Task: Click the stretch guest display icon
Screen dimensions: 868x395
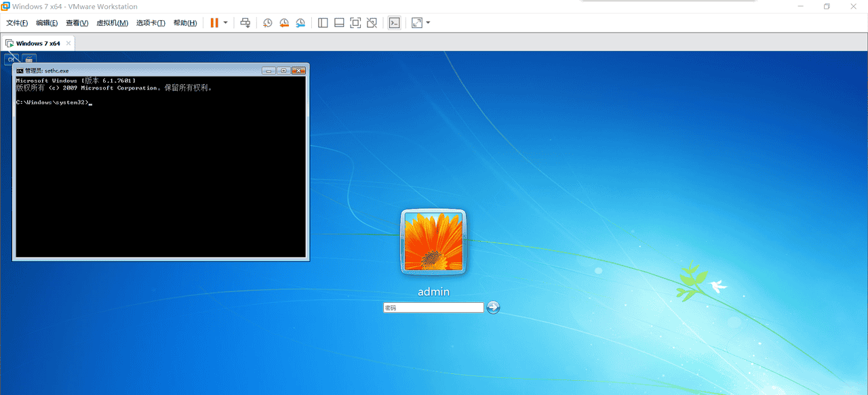Action: [416, 22]
